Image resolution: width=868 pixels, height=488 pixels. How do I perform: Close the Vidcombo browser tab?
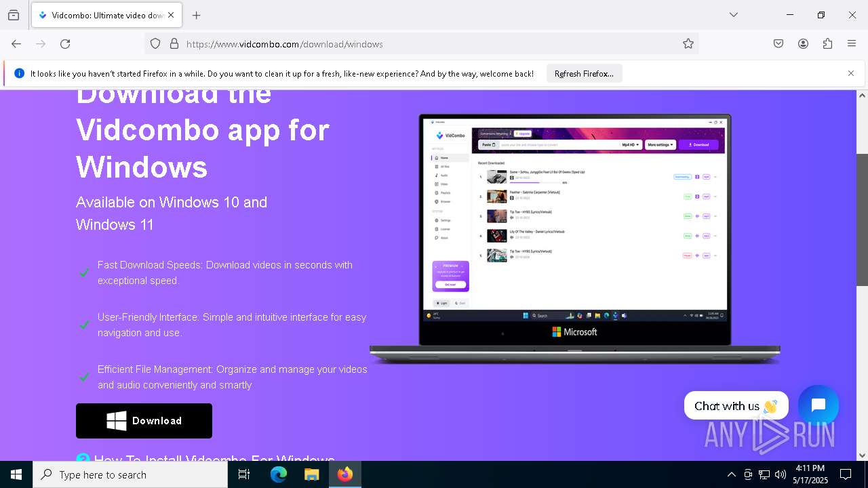[x=171, y=15]
